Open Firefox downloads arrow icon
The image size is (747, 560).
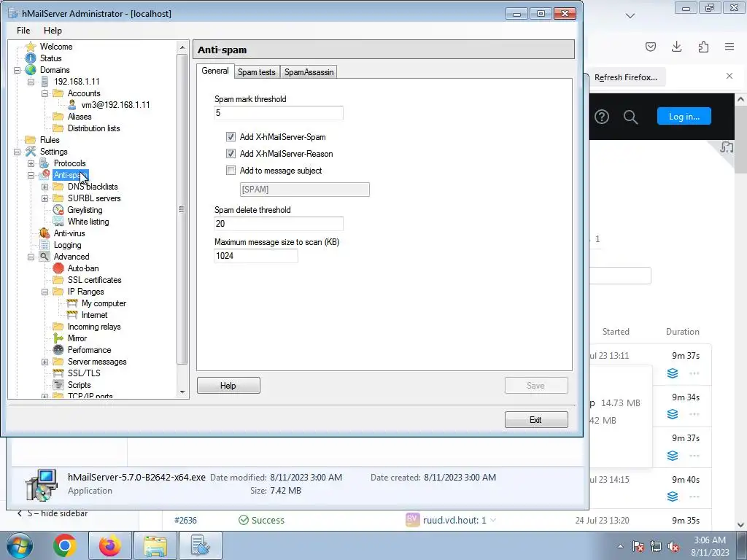click(x=676, y=46)
